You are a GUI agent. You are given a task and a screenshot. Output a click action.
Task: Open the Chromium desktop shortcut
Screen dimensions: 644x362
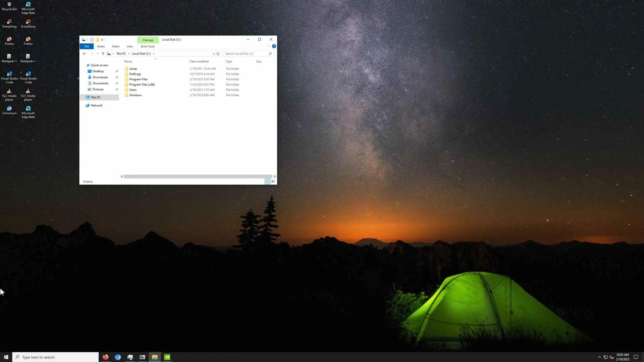point(9,110)
